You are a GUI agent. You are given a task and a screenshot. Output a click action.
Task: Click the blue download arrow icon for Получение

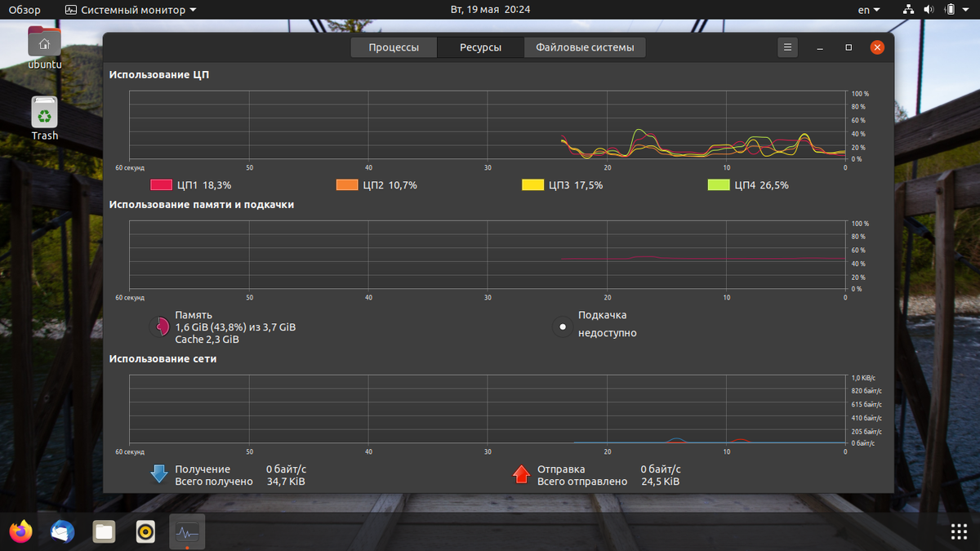159,474
